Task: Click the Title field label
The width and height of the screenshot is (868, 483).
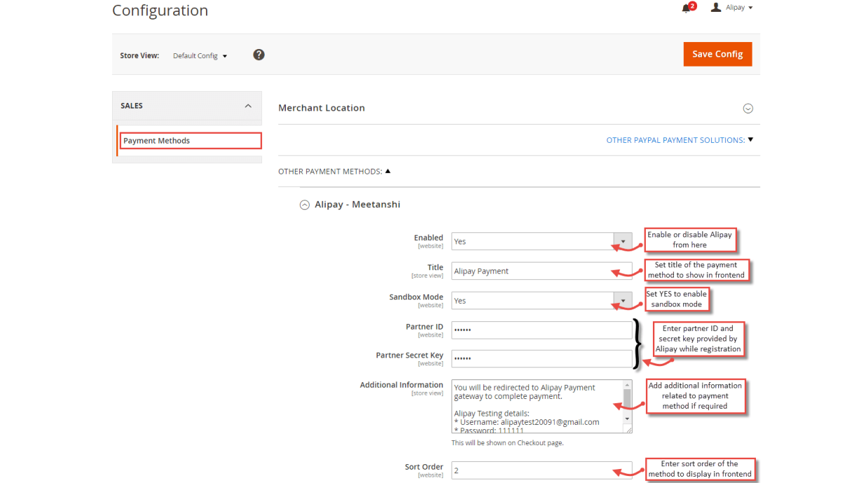Action: coord(436,267)
